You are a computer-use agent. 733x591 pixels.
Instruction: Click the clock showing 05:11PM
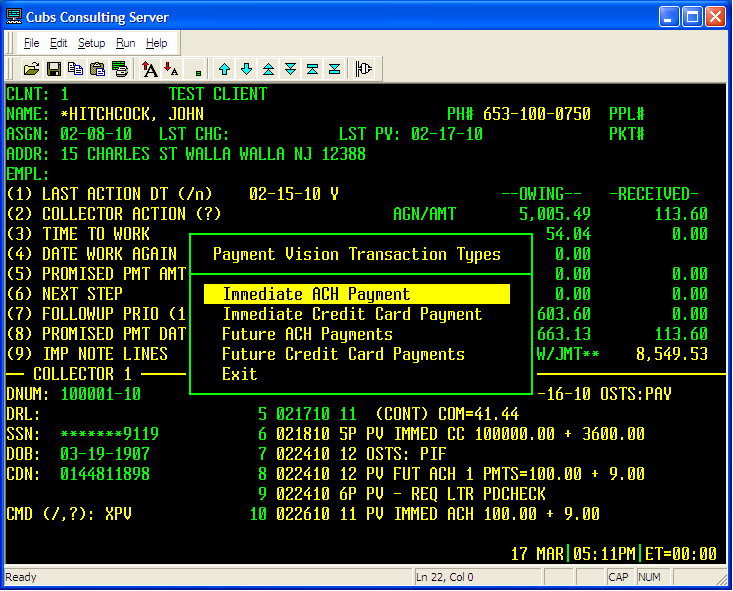coord(604,554)
